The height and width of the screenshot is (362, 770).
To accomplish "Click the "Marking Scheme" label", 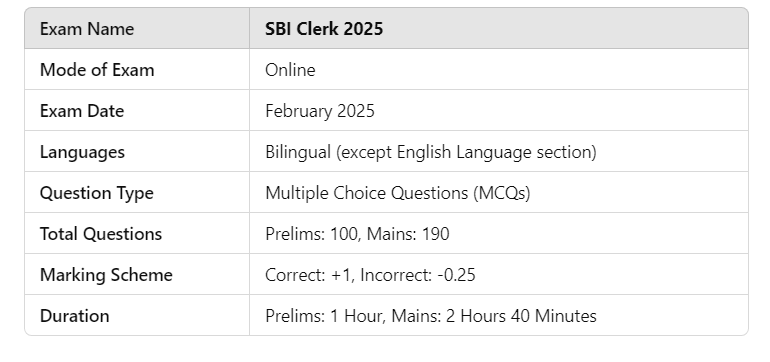I will coord(106,275).
